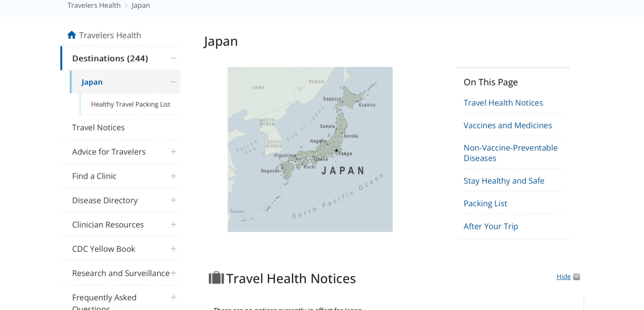This screenshot has width=644, height=310.
Task: Expand the Find a Clinic section
Action: [x=173, y=176]
